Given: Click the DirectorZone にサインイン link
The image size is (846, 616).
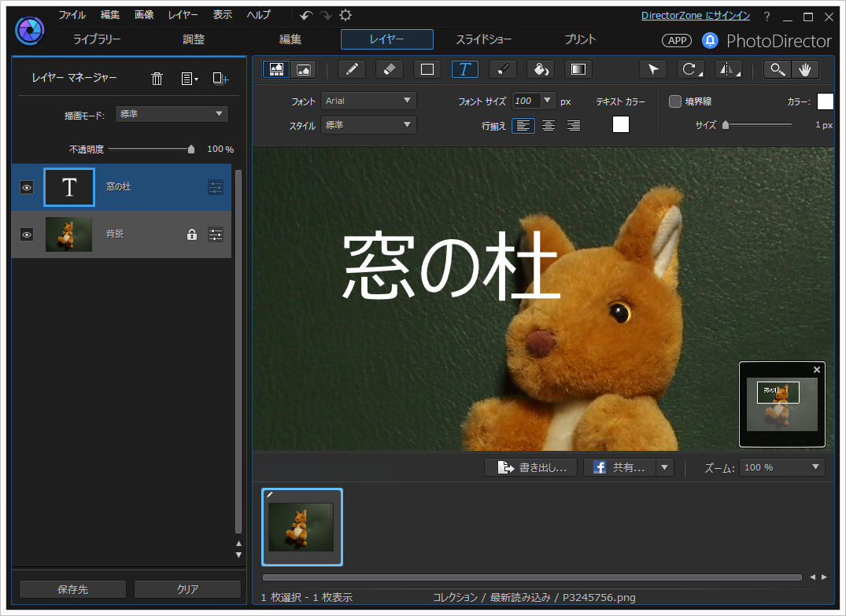Looking at the screenshot, I should 695,16.
